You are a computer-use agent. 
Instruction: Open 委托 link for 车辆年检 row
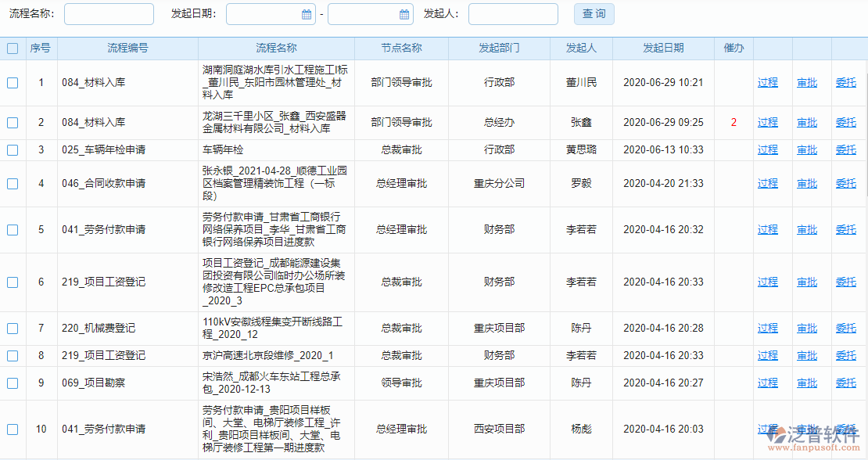click(x=846, y=149)
